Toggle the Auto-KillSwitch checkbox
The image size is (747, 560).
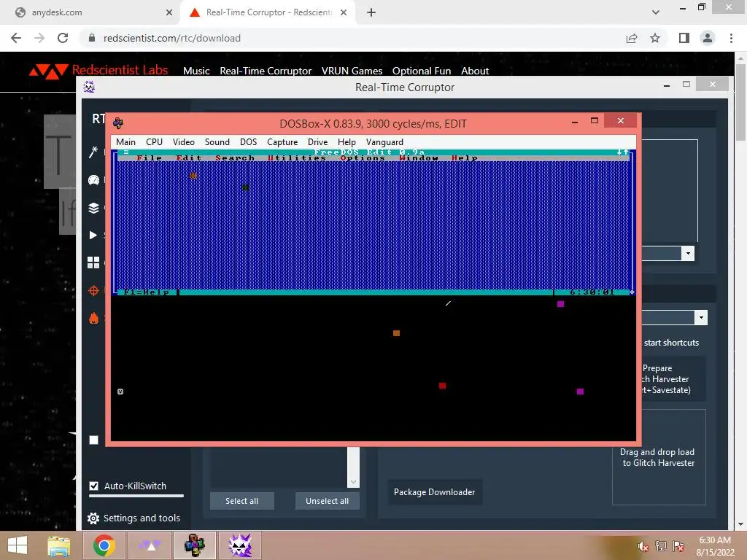click(94, 486)
